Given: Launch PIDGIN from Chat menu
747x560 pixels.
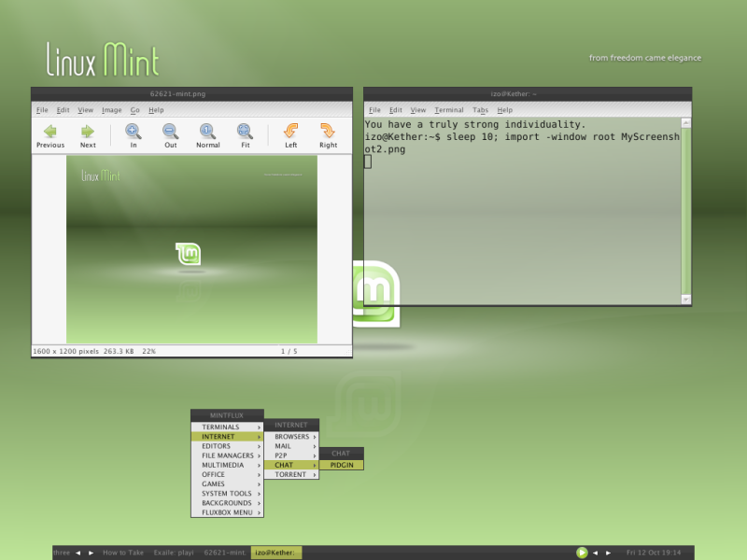Looking at the screenshot, I should coord(342,465).
